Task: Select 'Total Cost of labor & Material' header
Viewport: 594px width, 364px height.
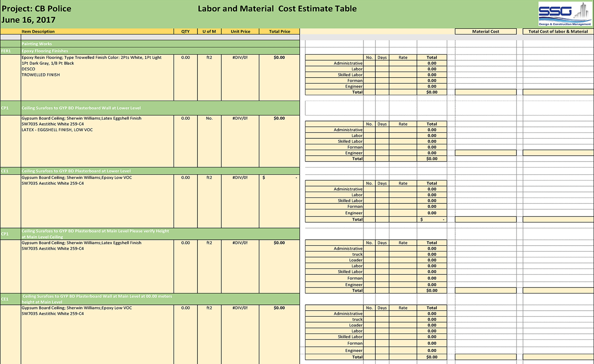Action: [558, 32]
